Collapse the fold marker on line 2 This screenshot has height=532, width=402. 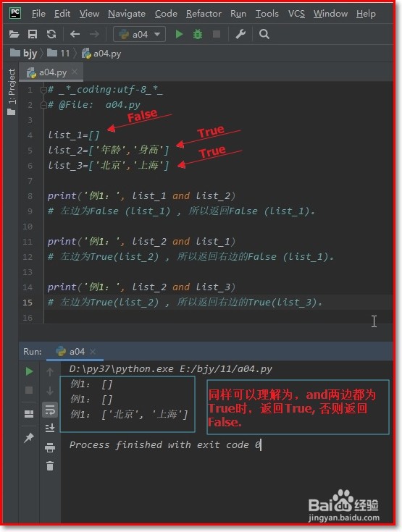tap(43, 105)
